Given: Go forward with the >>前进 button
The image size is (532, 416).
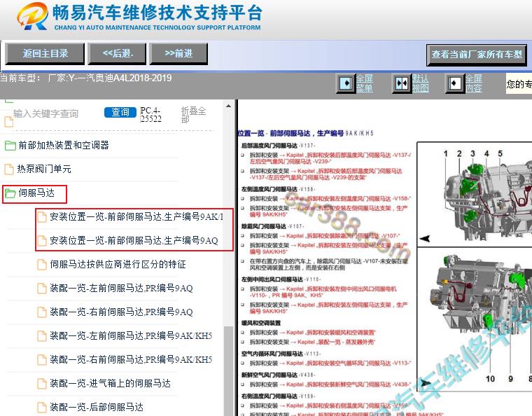Looking at the screenshot, I should [x=178, y=54].
